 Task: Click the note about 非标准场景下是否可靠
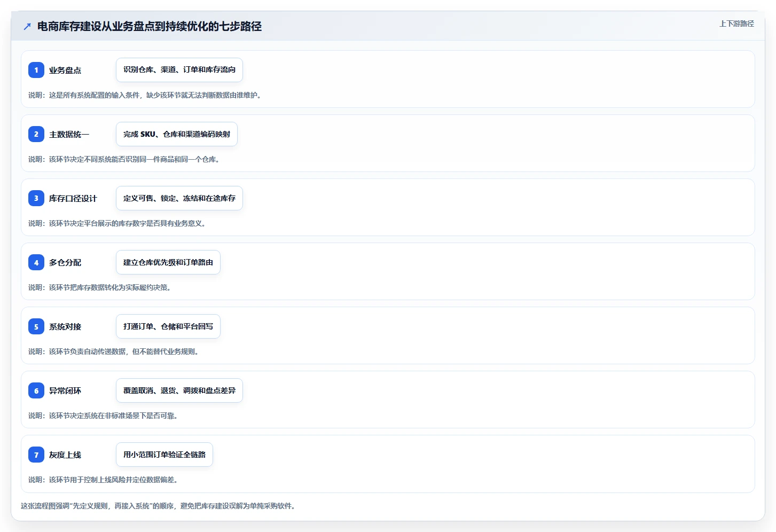[x=103, y=416]
